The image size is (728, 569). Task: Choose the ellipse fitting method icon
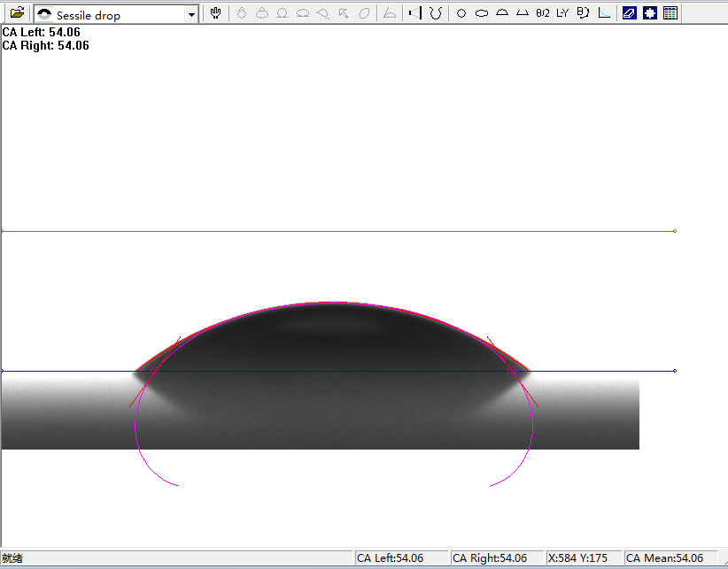pyautogui.click(x=481, y=14)
